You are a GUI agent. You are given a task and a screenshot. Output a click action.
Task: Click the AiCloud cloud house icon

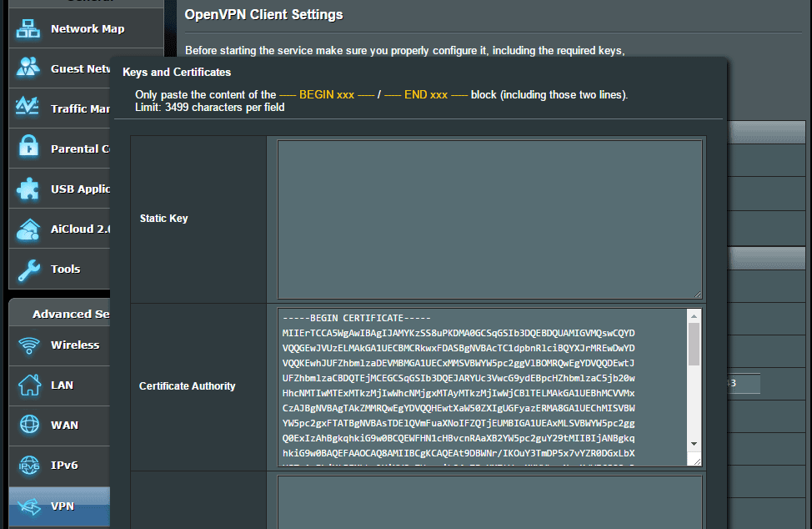pyautogui.click(x=28, y=229)
